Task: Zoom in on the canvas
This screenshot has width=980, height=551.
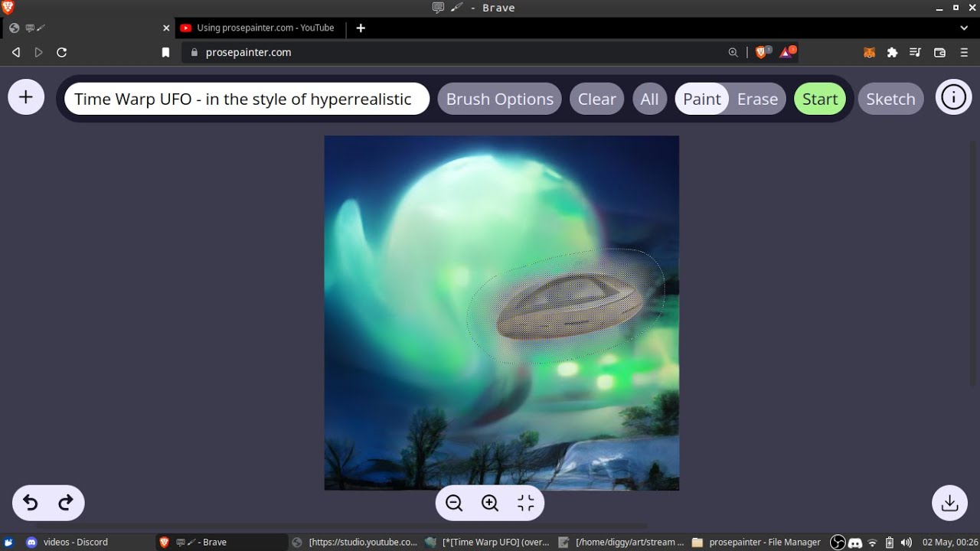Action: point(490,503)
